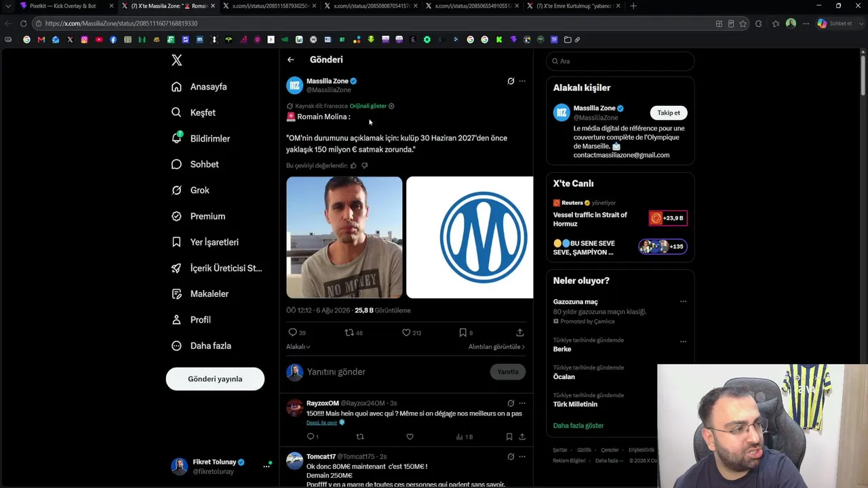The image size is (868, 488).
Task: Open Sohbet chat section
Action: 195,164
